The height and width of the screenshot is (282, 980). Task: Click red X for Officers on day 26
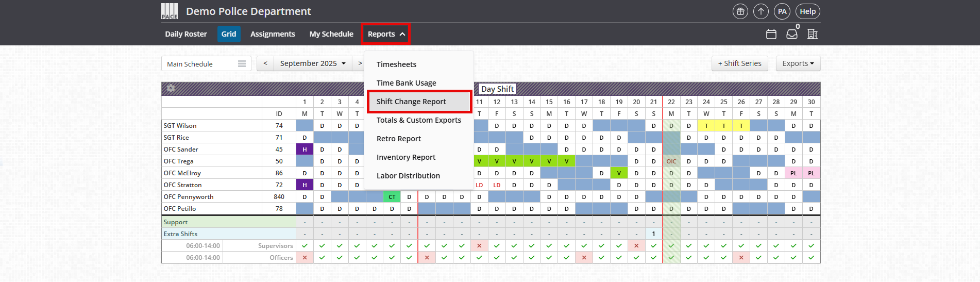741,257
